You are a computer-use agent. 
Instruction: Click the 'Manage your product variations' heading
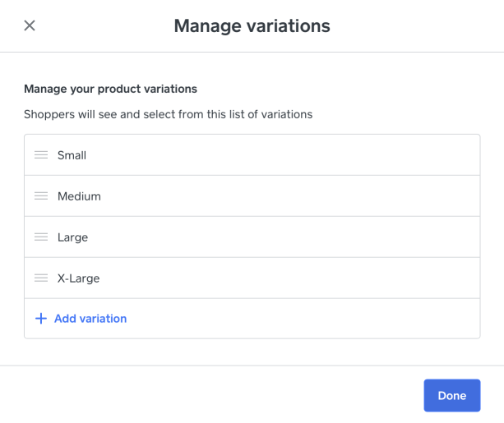click(x=110, y=89)
